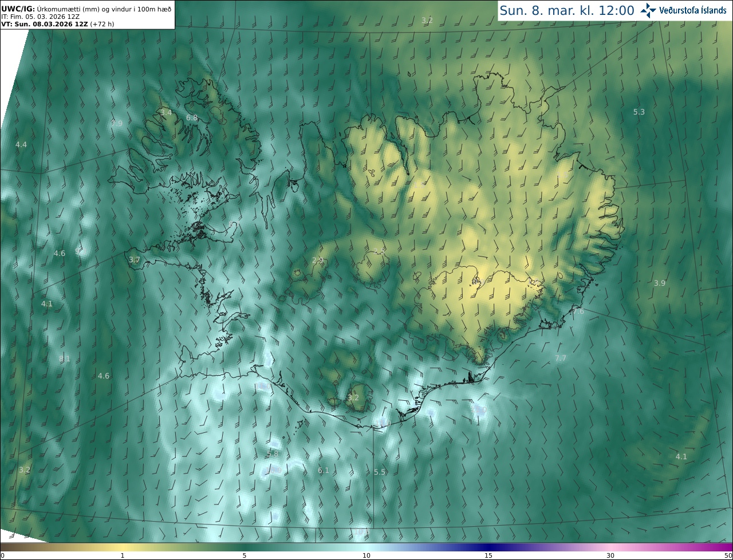Click the 'IT: Fim. 05. 03. 2026 12Z' line
The height and width of the screenshot is (560, 733).
point(41,17)
